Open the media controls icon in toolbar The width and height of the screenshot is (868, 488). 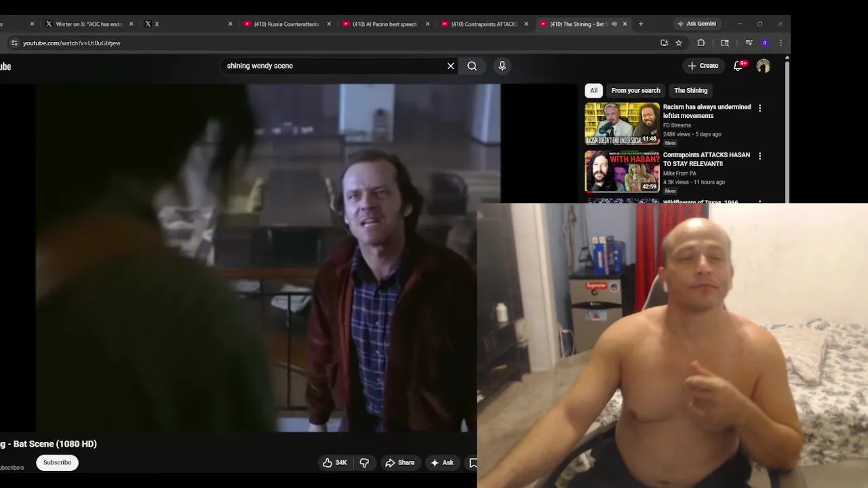[749, 43]
